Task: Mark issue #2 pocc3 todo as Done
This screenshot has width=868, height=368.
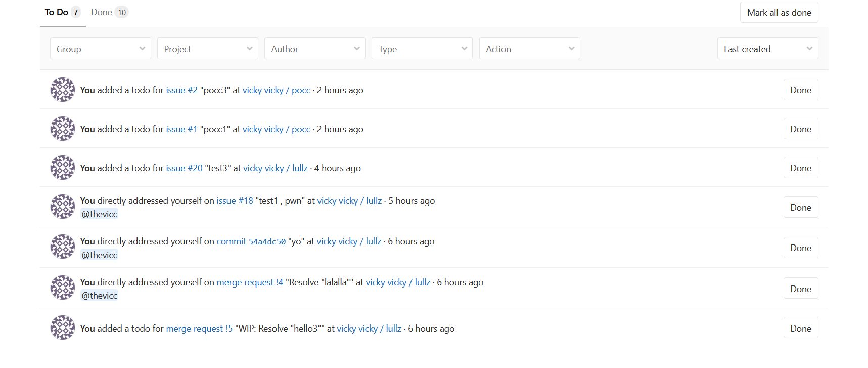Action: pos(800,90)
